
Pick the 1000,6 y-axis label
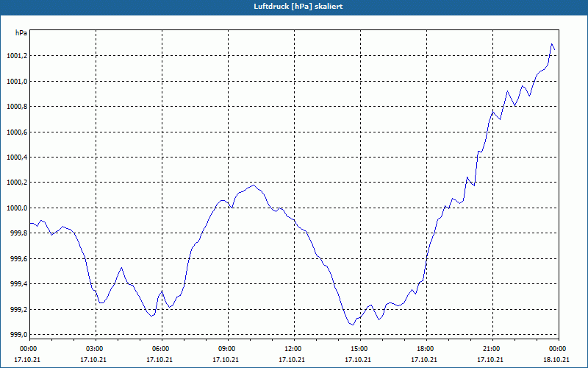16,132
